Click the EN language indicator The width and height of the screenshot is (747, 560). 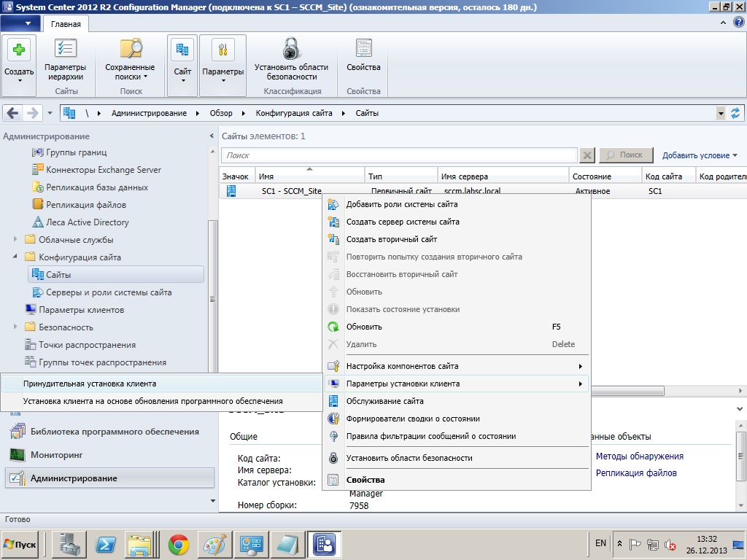pyautogui.click(x=601, y=543)
